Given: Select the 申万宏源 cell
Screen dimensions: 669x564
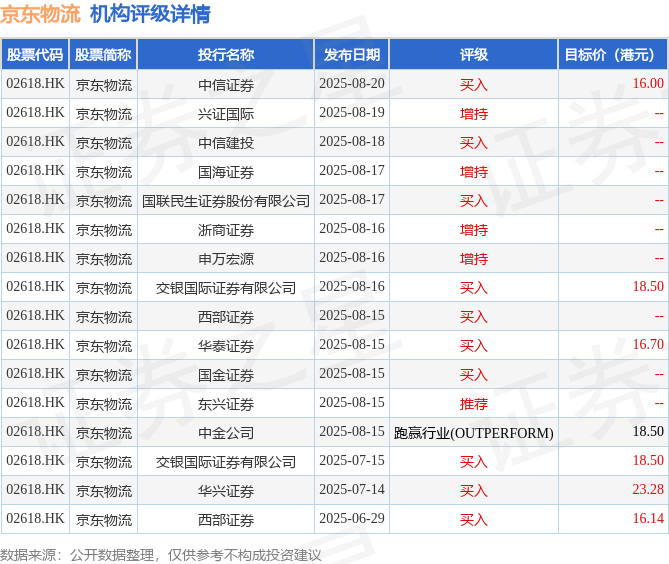Looking at the screenshot, I should [226, 259].
